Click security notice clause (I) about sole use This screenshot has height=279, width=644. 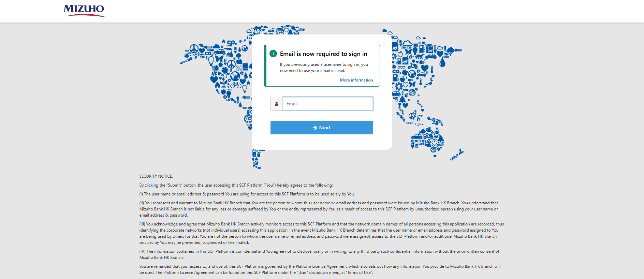click(247, 194)
